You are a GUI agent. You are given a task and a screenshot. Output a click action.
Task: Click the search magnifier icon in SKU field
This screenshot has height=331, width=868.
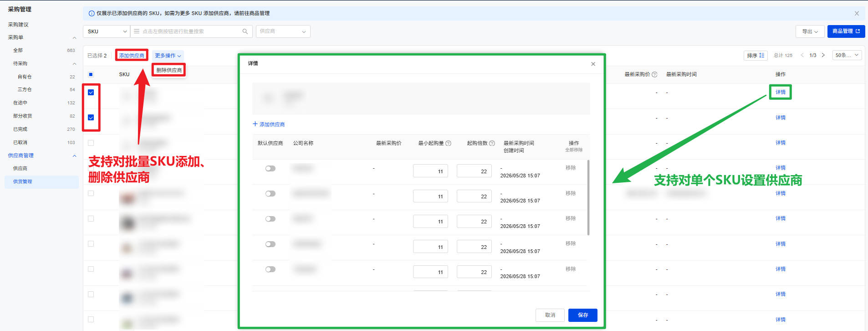[245, 31]
